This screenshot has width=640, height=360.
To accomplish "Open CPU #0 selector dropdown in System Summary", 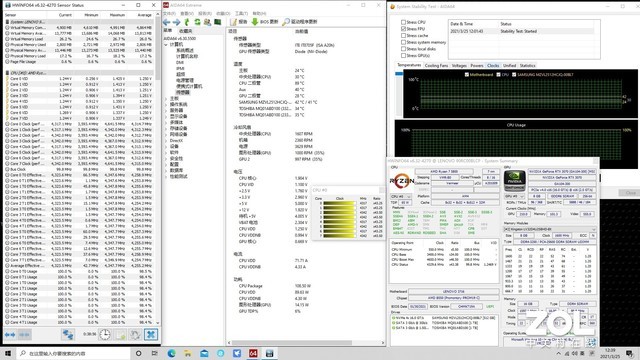I will coord(401,196).
